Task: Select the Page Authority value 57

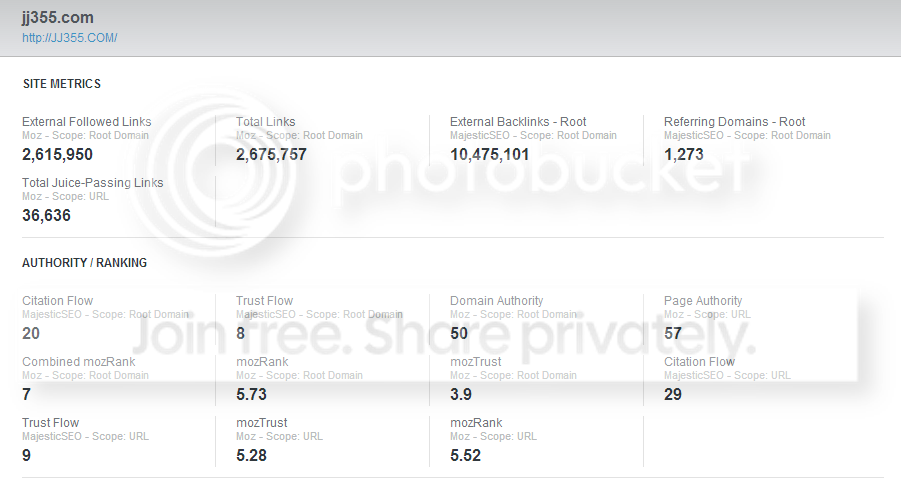Action: coord(672,333)
